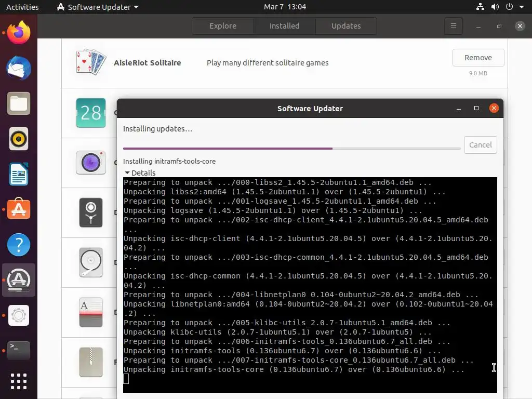Click inside the terminal details output

coord(310,285)
